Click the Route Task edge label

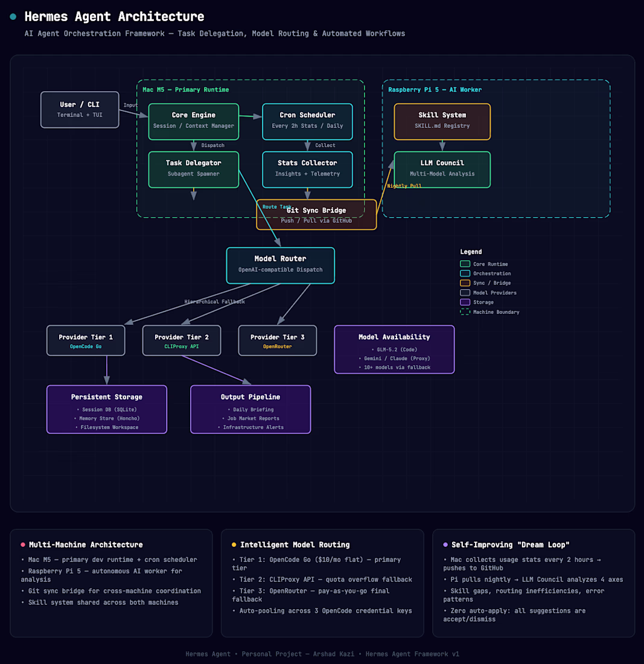(277, 206)
